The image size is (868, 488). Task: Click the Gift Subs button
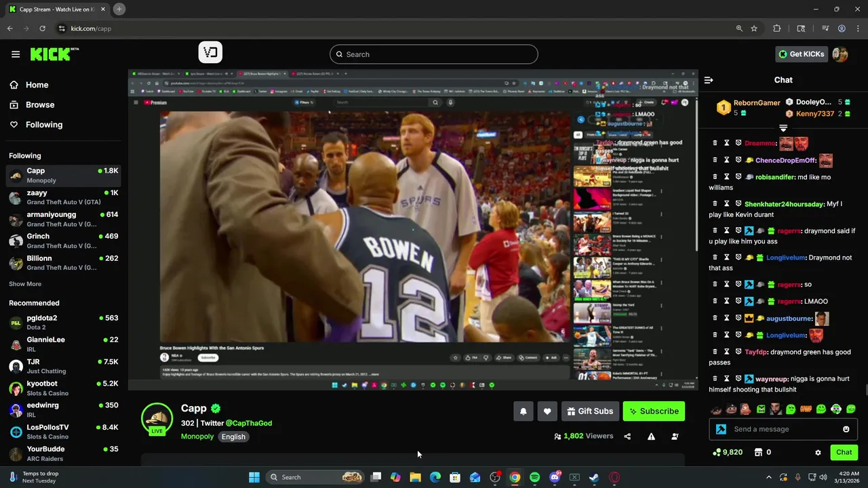(x=590, y=411)
